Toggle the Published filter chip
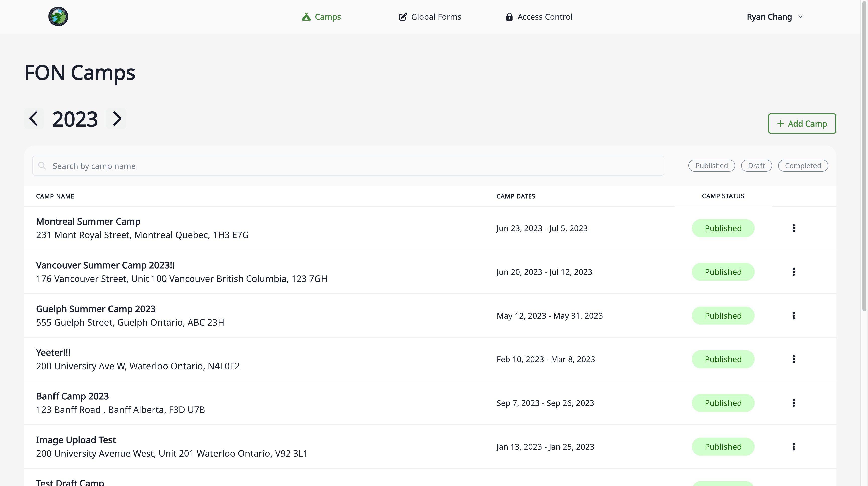868x486 pixels. pos(712,166)
